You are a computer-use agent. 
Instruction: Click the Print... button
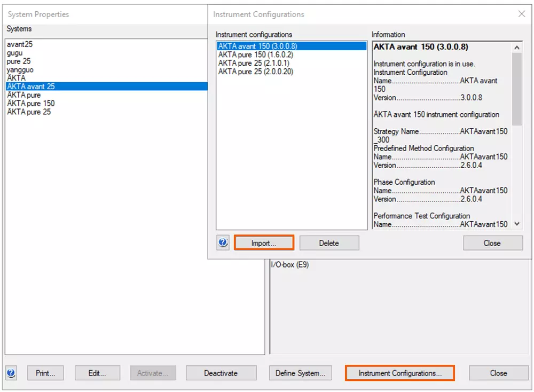coord(49,373)
